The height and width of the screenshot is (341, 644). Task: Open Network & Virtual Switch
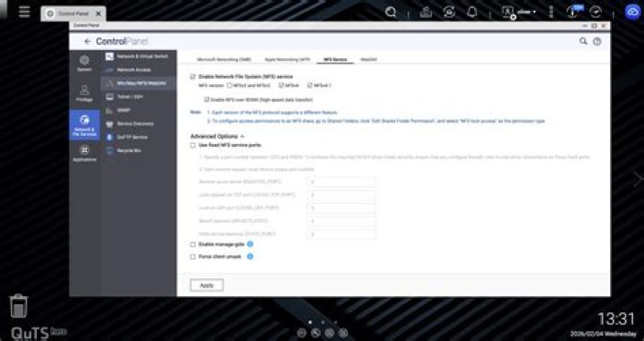tap(138, 56)
